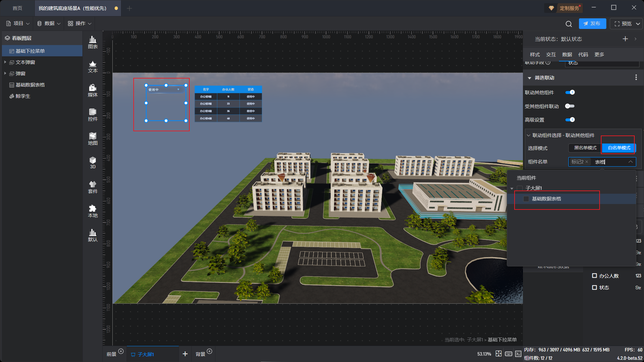Screen dimensions: 644x362
Task: Click the search magnifier icon in toolbar
Action: (x=569, y=24)
